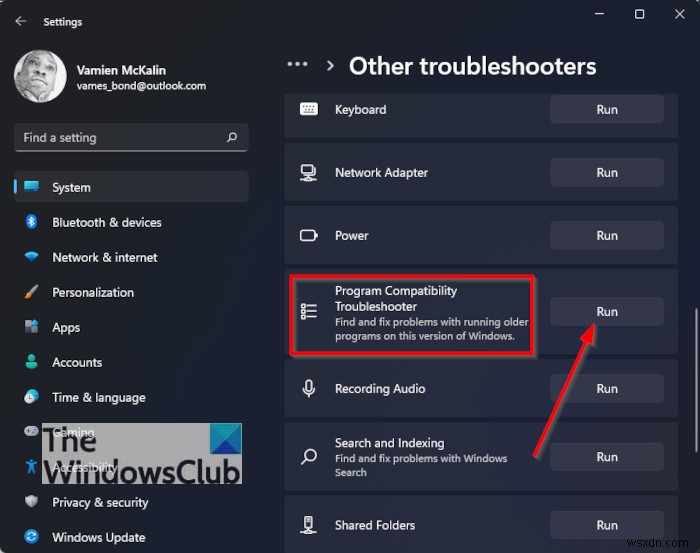Go back with the Settings back arrow
Screen dimensions: 700x553
21,21
